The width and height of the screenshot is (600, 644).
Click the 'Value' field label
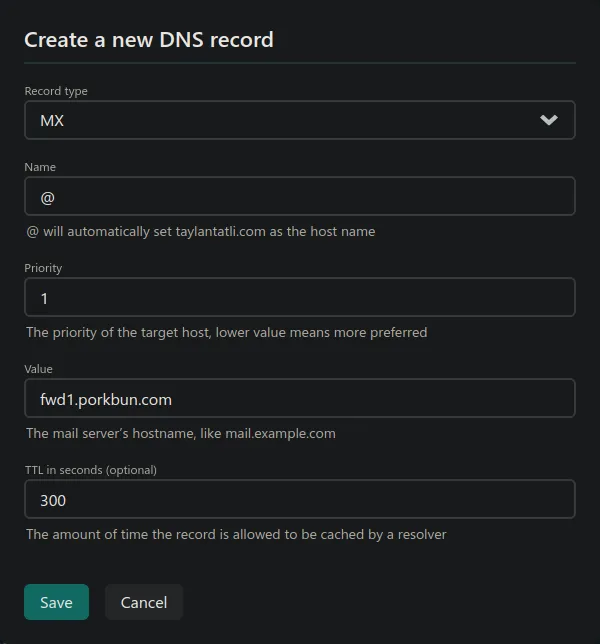[38, 369]
